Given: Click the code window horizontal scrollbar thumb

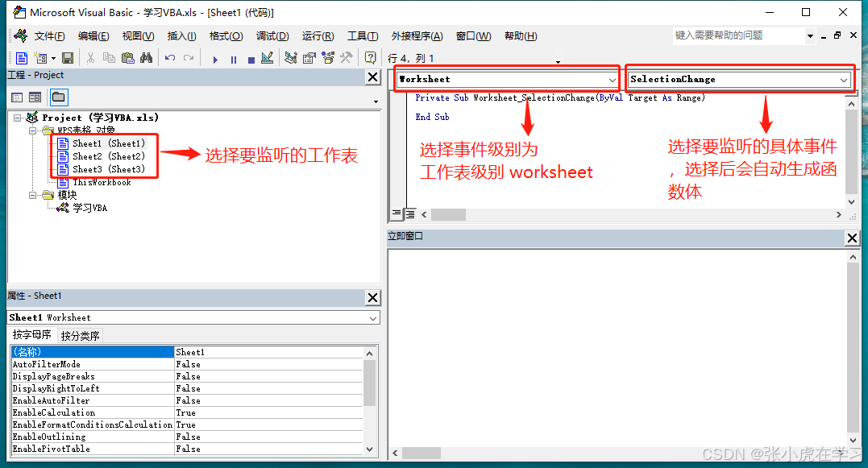Looking at the screenshot, I should [448, 214].
